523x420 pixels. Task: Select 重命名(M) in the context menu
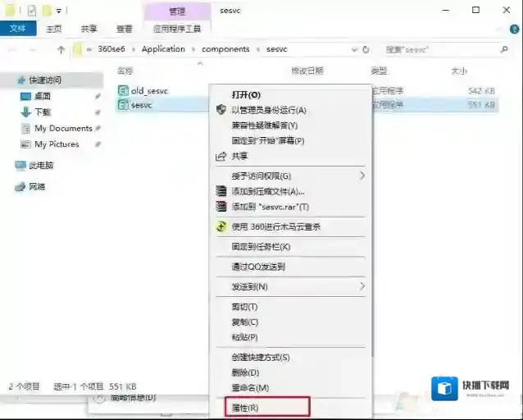[249, 387]
